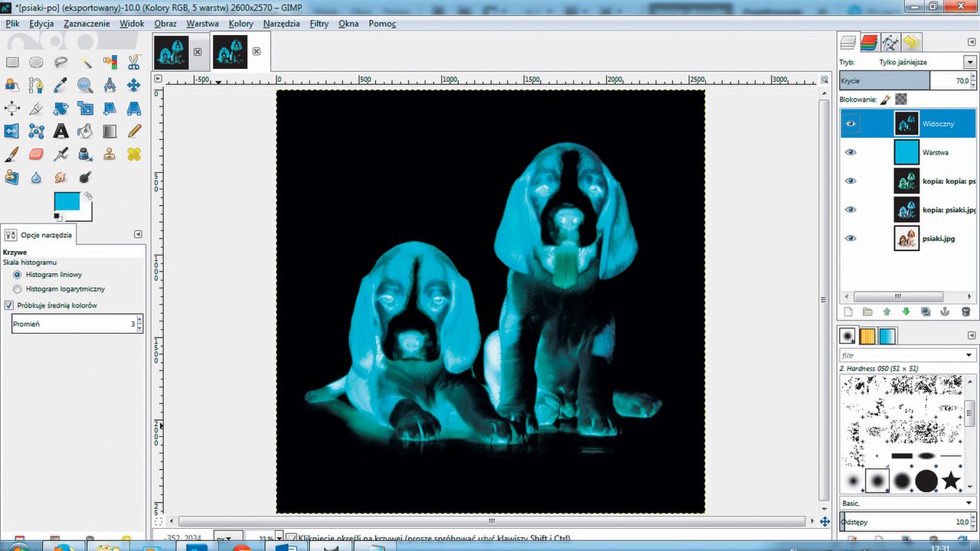Select the Measure compass tool
Viewport: 980px width, 551px height.
[x=109, y=85]
